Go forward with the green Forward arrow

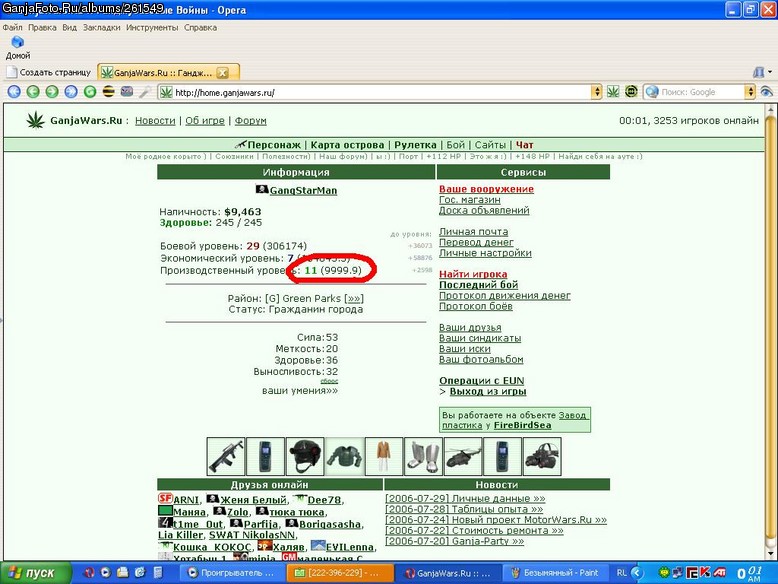52,91
